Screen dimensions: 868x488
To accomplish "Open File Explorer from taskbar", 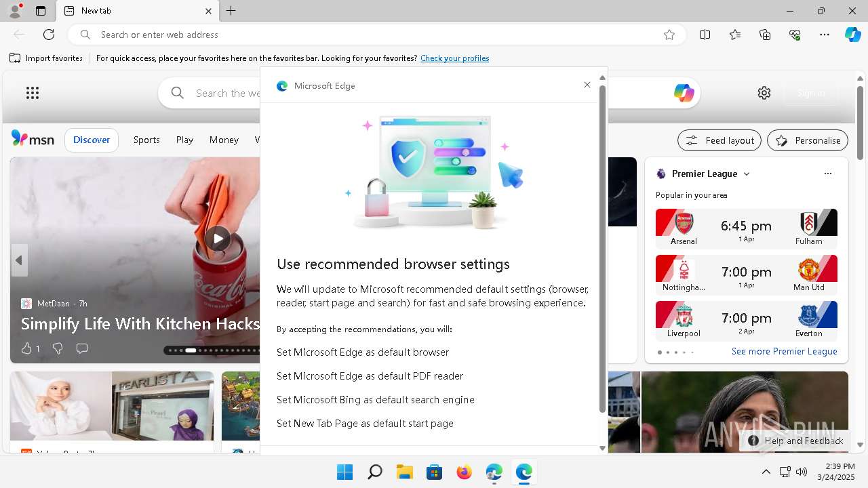I will click(404, 472).
